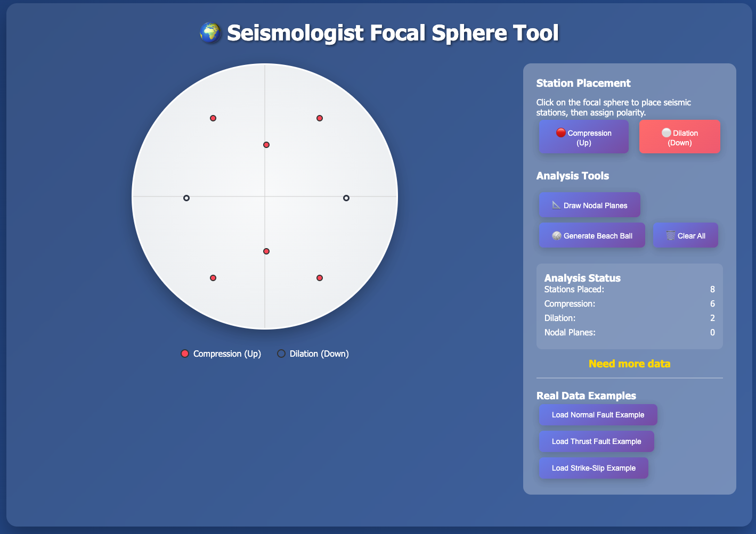The width and height of the screenshot is (756, 534).
Task: Click the trash icon on Clear All
Action: coord(671,235)
